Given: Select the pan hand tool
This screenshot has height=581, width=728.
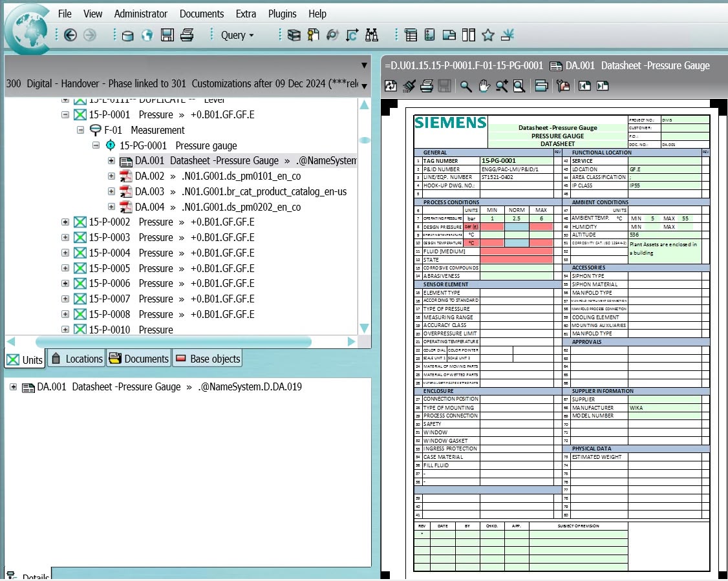Looking at the screenshot, I should 484,86.
